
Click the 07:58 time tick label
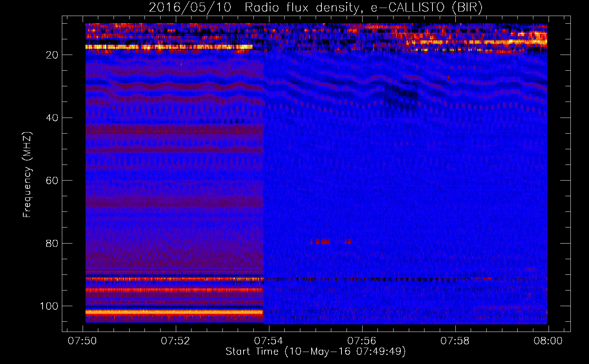[455, 341]
